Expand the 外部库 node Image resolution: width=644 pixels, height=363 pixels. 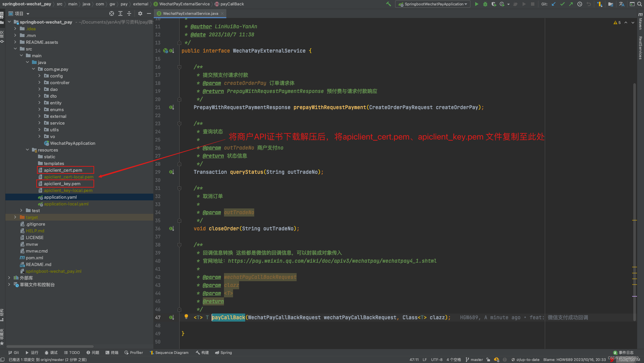(9, 278)
